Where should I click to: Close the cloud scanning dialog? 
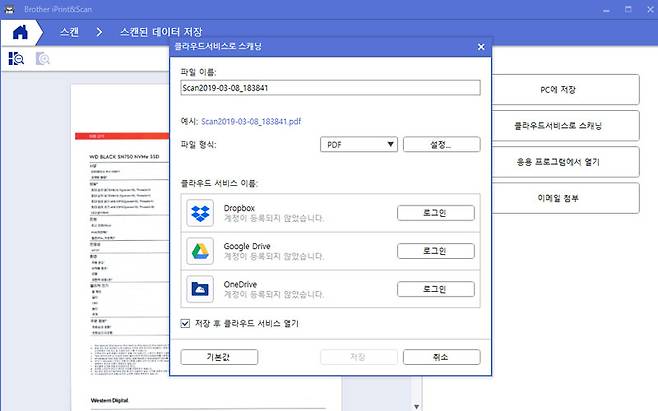(481, 47)
